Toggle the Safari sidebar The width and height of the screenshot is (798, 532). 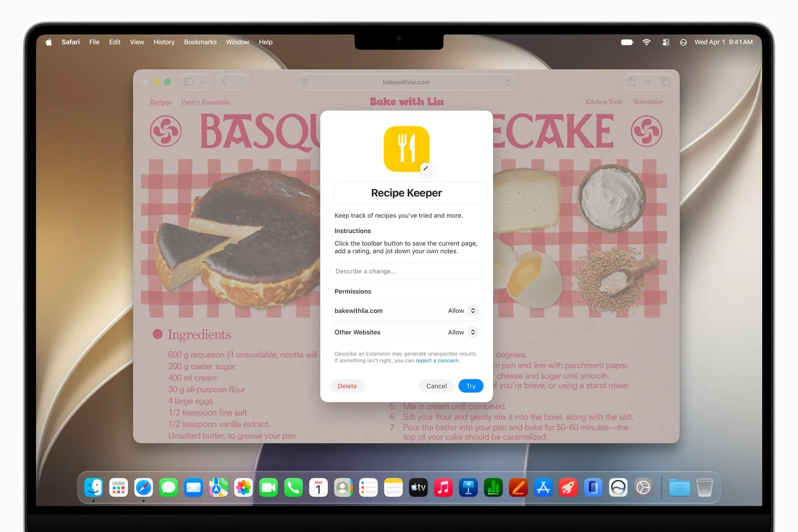pyautogui.click(x=189, y=82)
